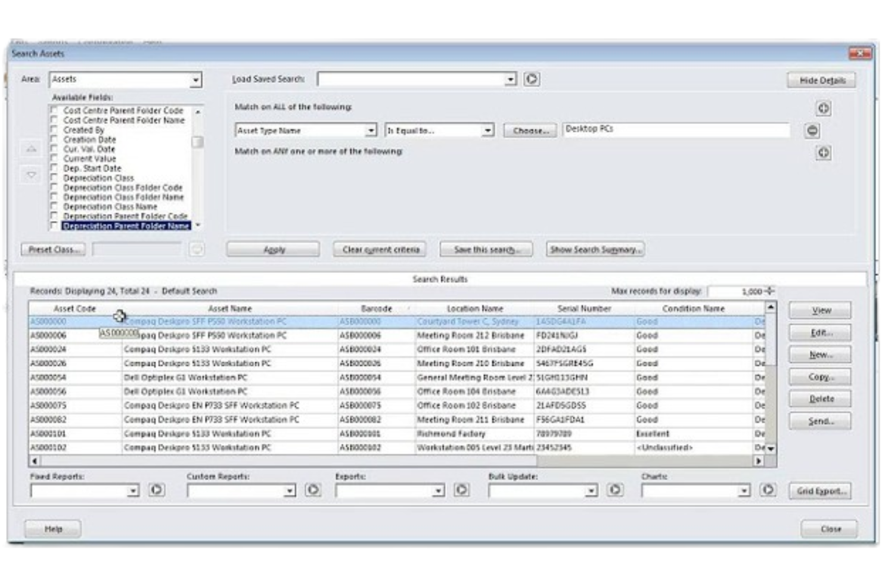Screen dimensions: 882x588
Task: Execute Bulk Update using its arrow icon
Action: (614, 490)
